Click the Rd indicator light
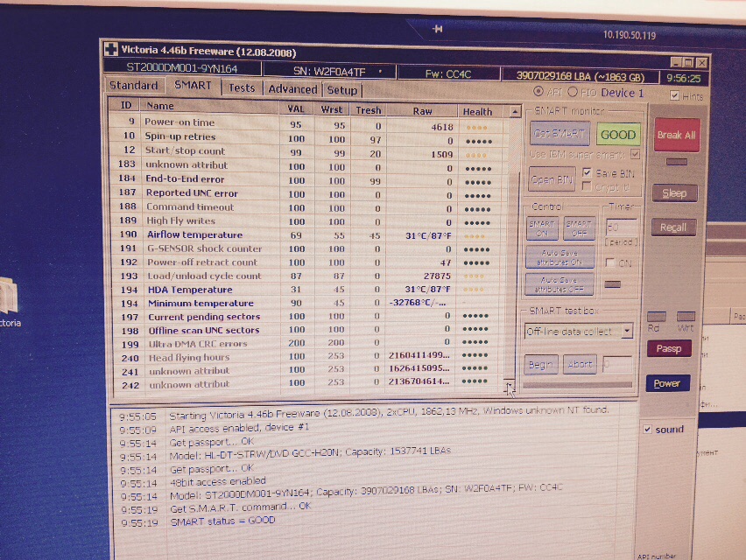This screenshot has width=746, height=560. point(656,317)
